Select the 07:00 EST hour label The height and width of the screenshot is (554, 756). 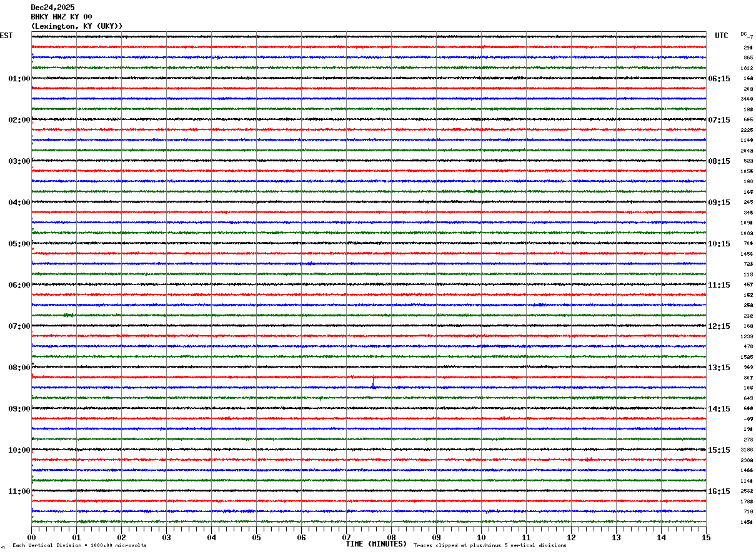coord(19,326)
